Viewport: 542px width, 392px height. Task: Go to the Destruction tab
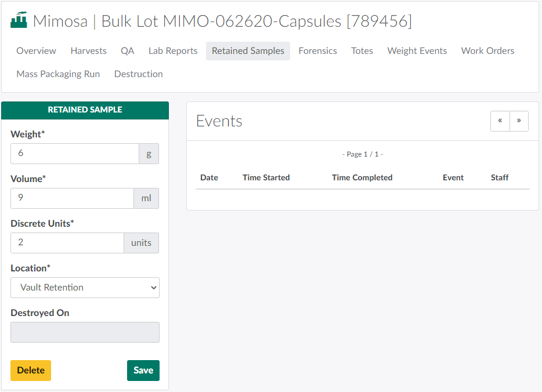138,74
